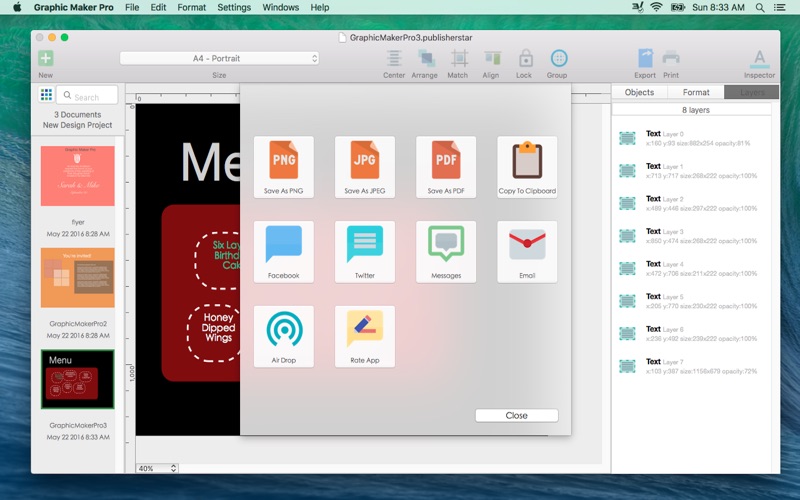
Task: Click the document search field
Action: (x=87, y=95)
